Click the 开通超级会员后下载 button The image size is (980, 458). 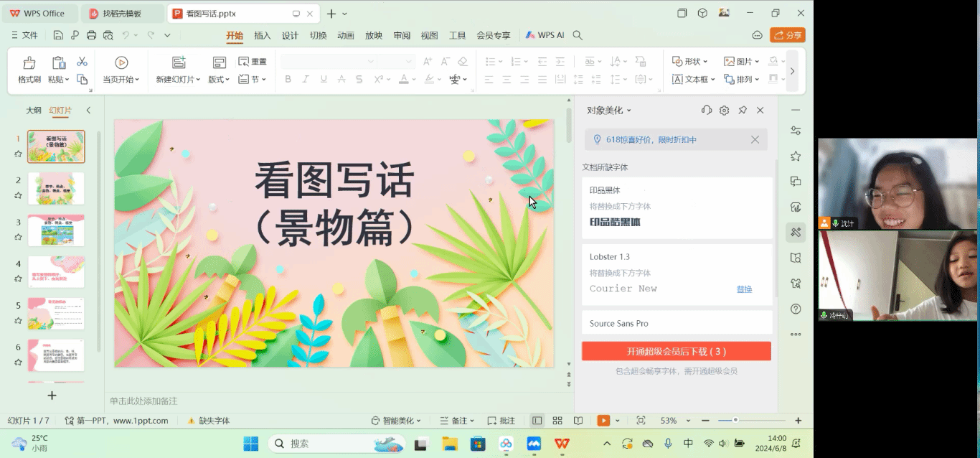pos(676,351)
